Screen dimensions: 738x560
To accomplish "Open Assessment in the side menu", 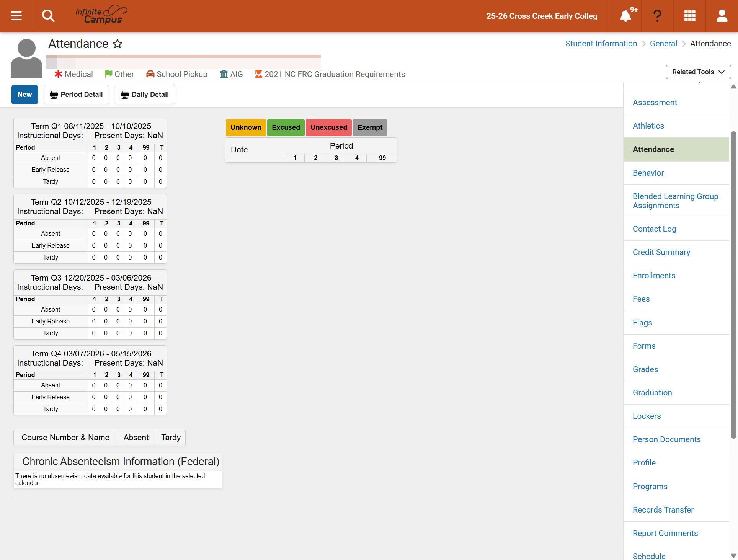I will [x=676, y=103].
